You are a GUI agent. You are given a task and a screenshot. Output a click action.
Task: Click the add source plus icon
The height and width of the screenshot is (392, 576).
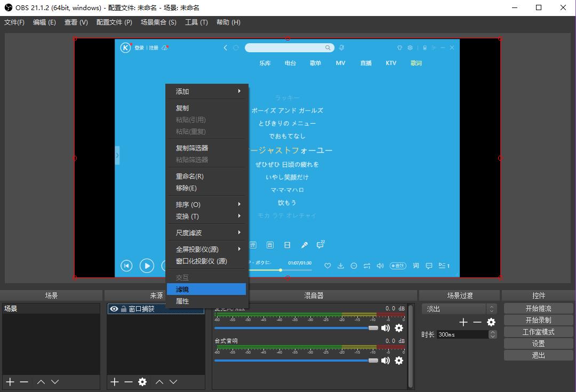(114, 382)
